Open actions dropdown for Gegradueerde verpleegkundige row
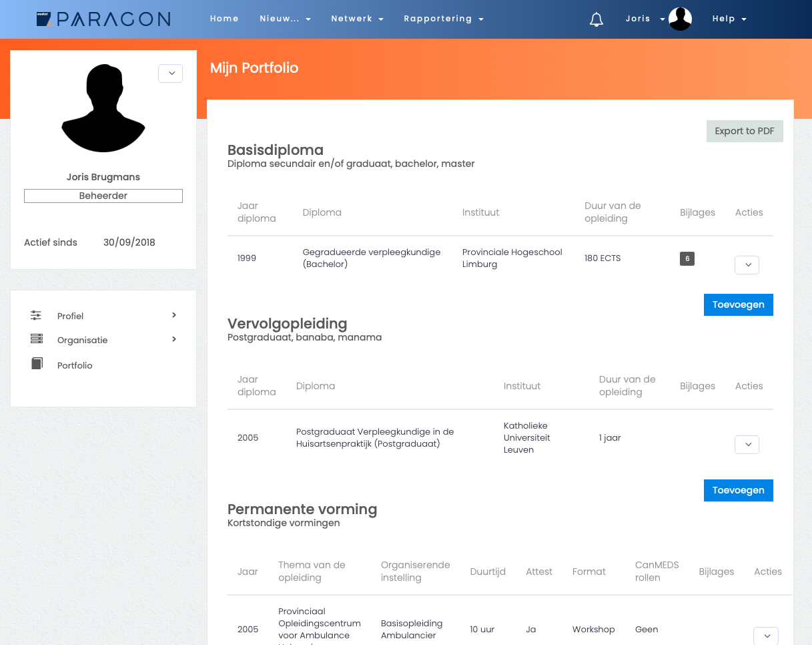 (x=747, y=265)
